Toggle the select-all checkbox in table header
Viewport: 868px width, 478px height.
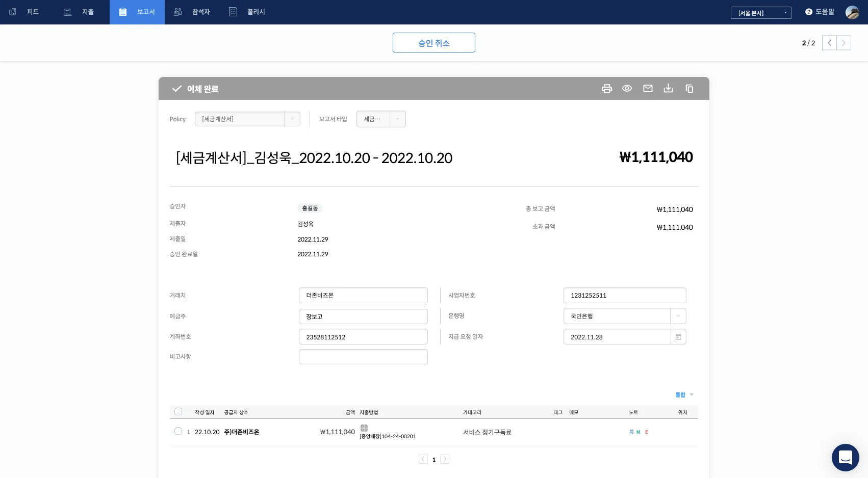coord(178,411)
